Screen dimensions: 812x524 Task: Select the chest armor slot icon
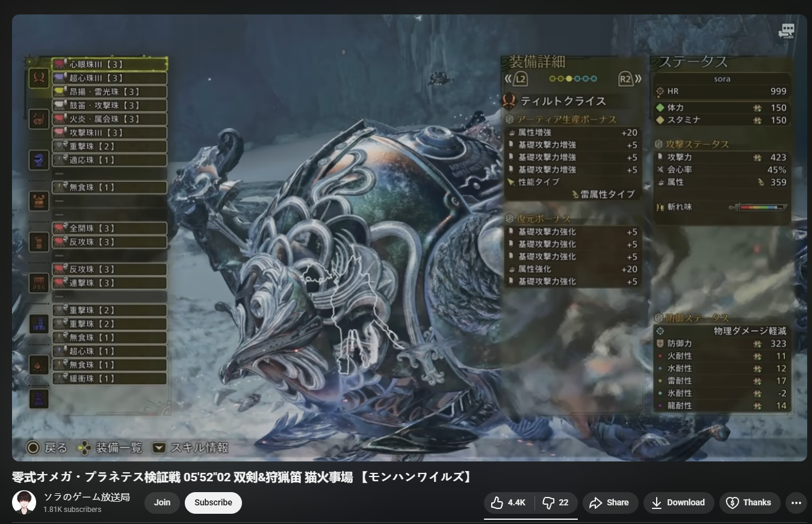(39, 201)
